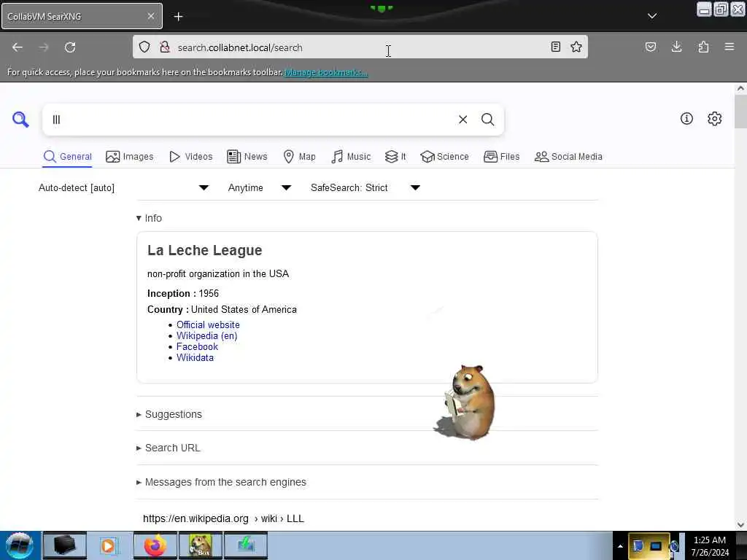The width and height of the screenshot is (747, 560).
Task: Click the La Leche League heading
Action: point(205,251)
